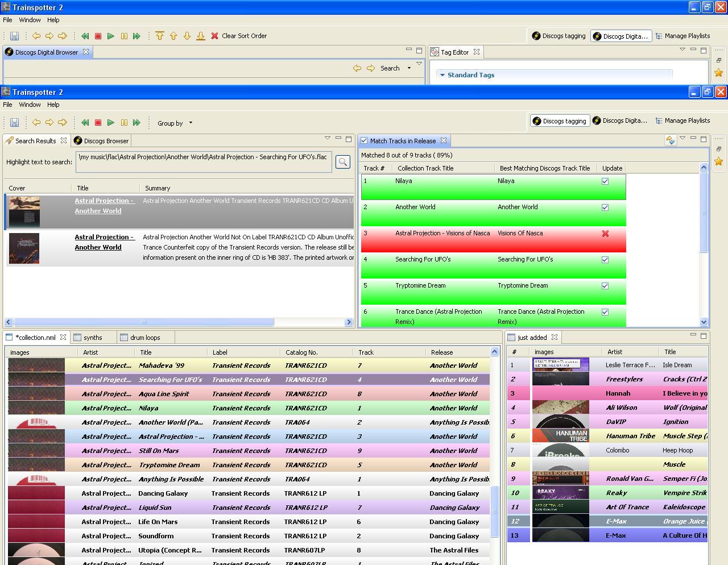
Task: Click the move-down arrow icon before move-to-bottom
Action: (187, 36)
